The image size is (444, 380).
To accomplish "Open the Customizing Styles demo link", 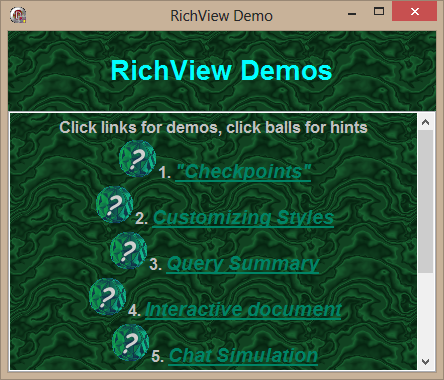I will [x=243, y=218].
